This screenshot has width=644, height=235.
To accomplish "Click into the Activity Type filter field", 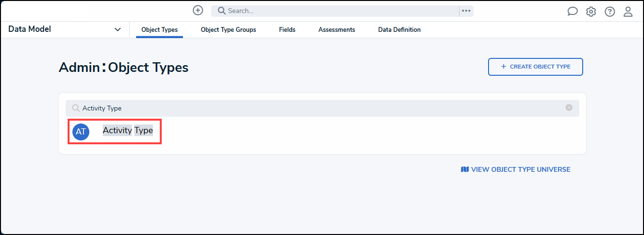I will (319, 108).
